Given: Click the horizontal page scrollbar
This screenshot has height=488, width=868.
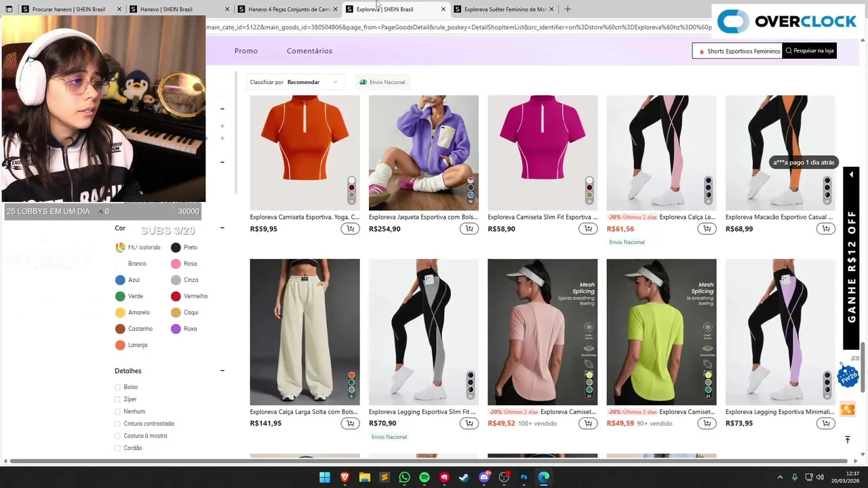Looking at the screenshot, I should 429,462.
